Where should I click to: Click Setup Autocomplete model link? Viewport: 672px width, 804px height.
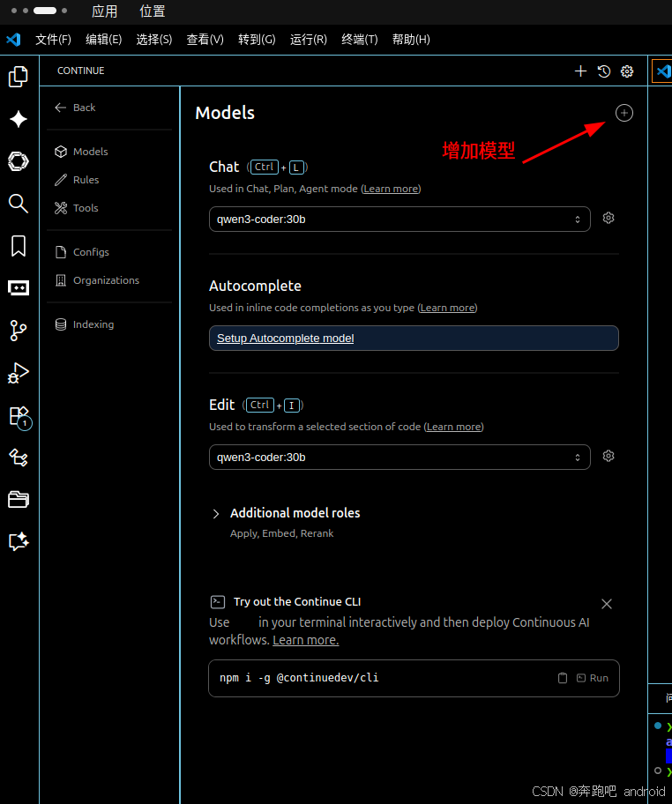click(285, 339)
